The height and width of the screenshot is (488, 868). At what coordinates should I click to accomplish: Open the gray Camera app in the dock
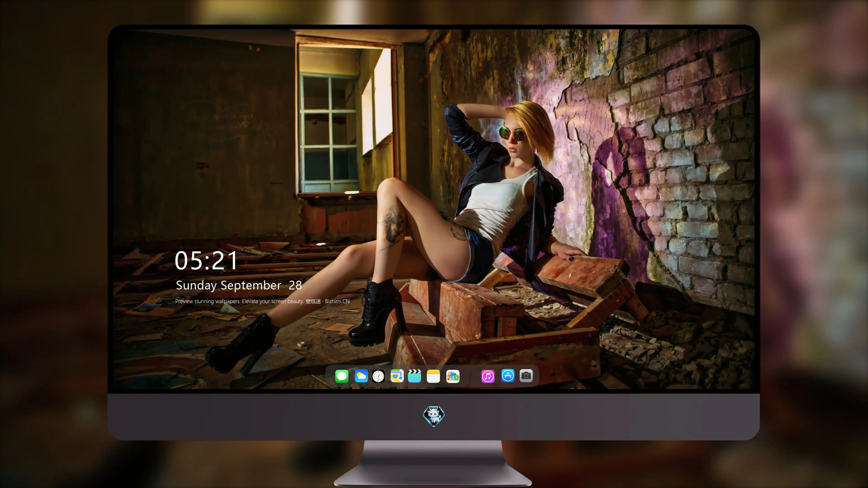tap(526, 375)
